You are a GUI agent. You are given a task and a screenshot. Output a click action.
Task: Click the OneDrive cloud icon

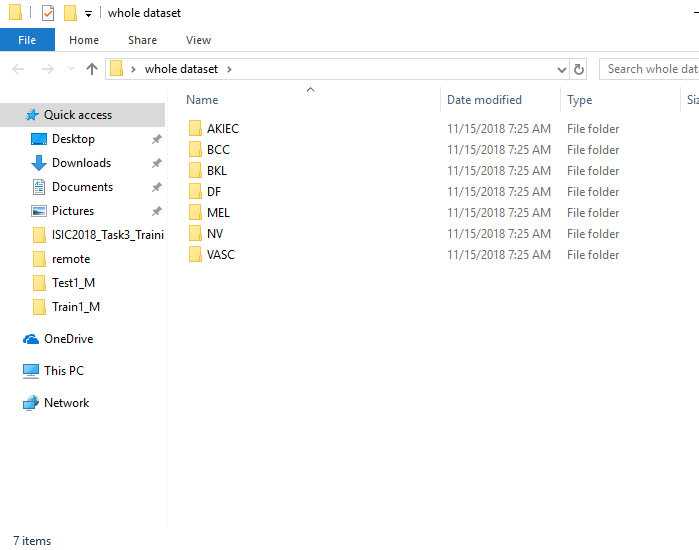click(31, 339)
